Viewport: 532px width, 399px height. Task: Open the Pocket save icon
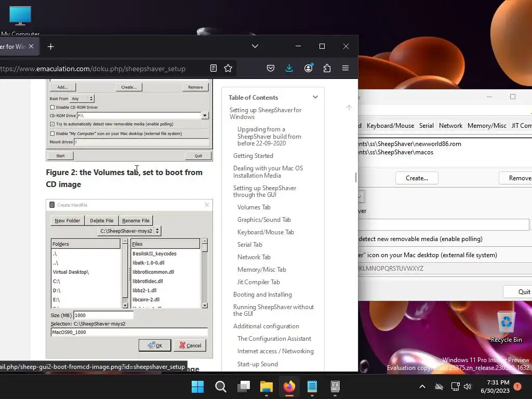tap(270, 68)
